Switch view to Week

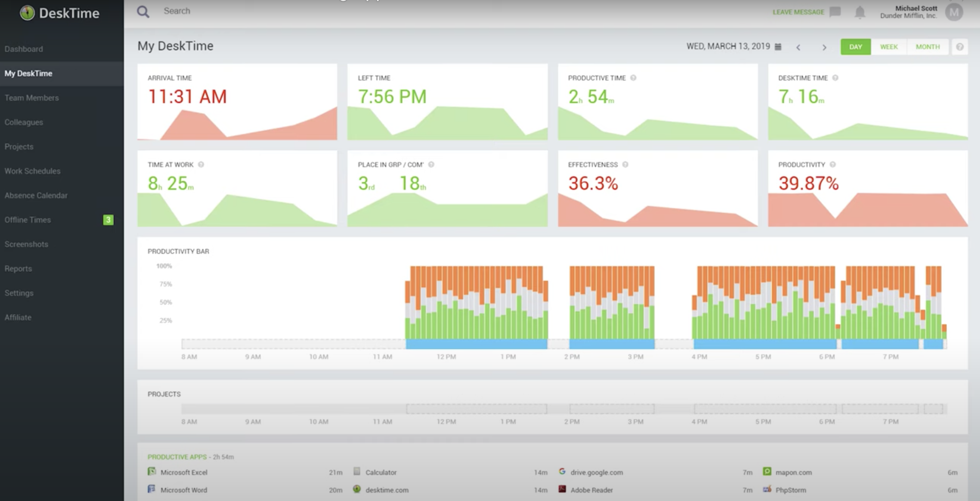[889, 47]
